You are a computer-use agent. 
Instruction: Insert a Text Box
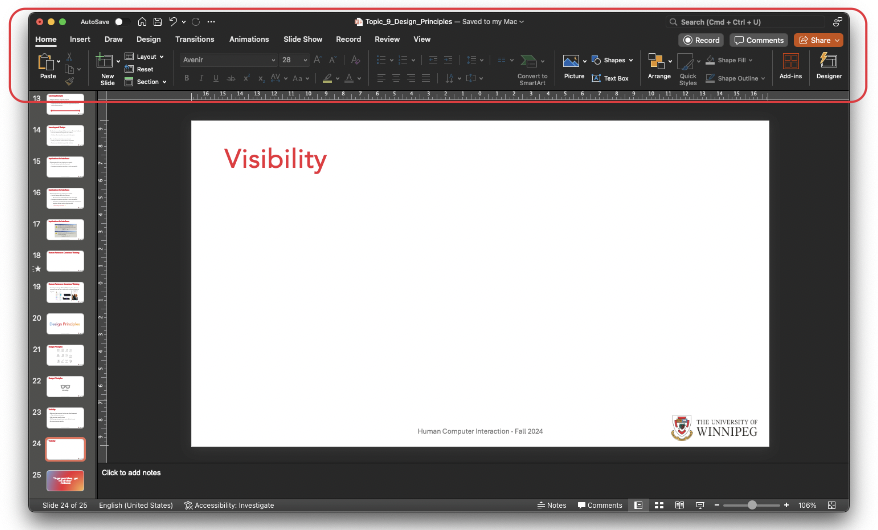point(610,78)
